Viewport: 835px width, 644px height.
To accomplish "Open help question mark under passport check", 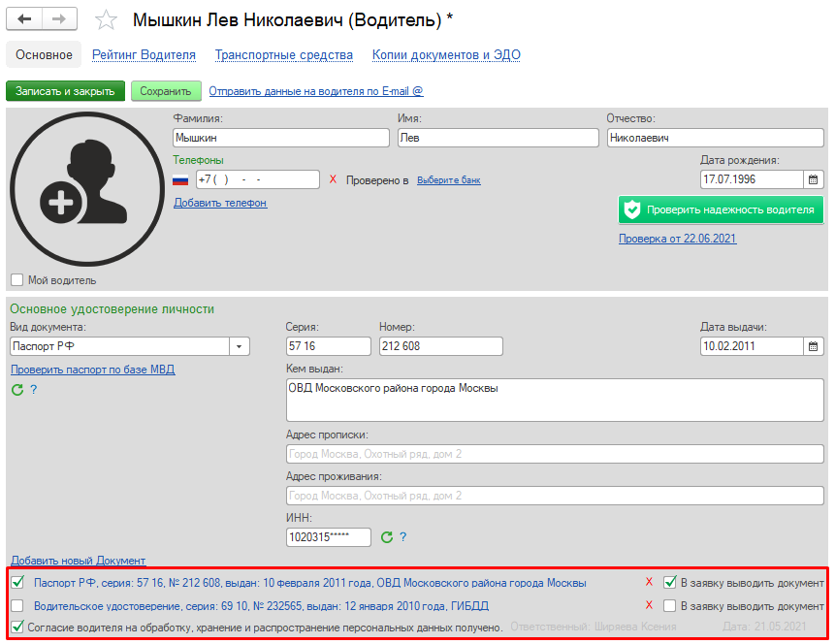I will tap(34, 390).
